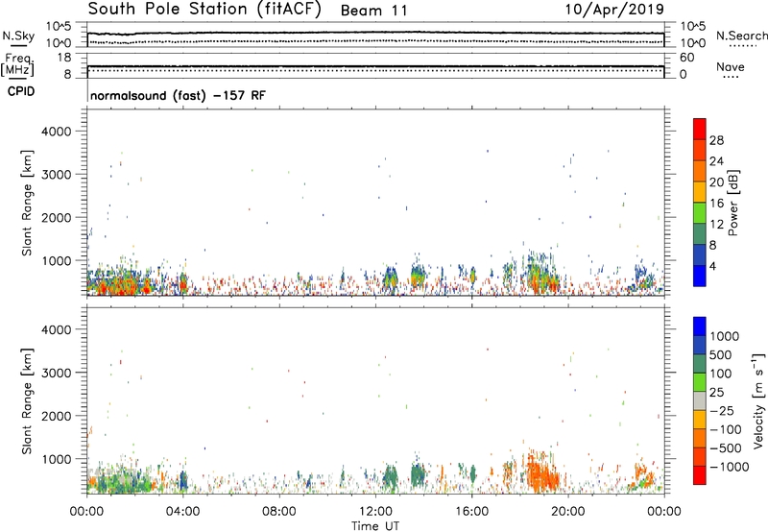Click the date "10/Apr/2019"
Image resolution: width=768 pixels, height=532 pixels.
click(614, 10)
